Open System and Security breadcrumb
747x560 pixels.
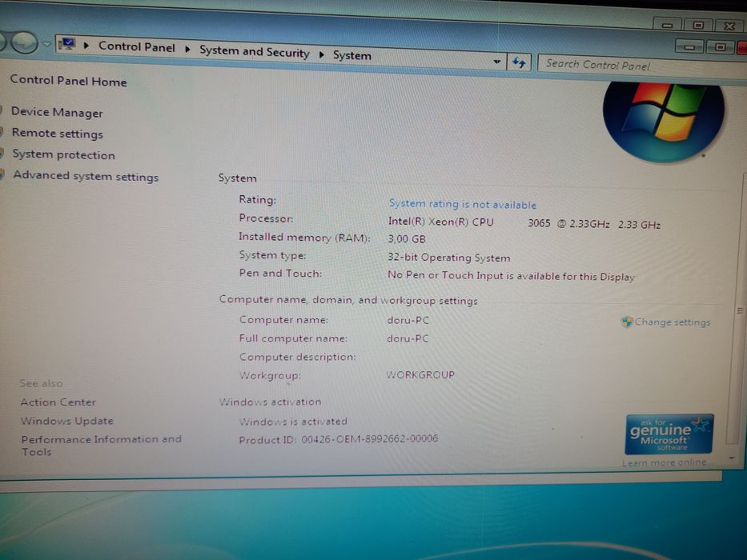click(255, 51)
